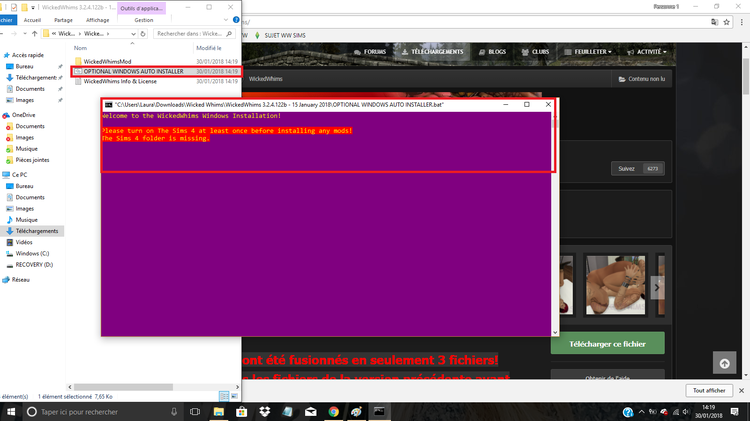Open Task View on the taskbar
The image size is (750, 421).
[195, 411]
